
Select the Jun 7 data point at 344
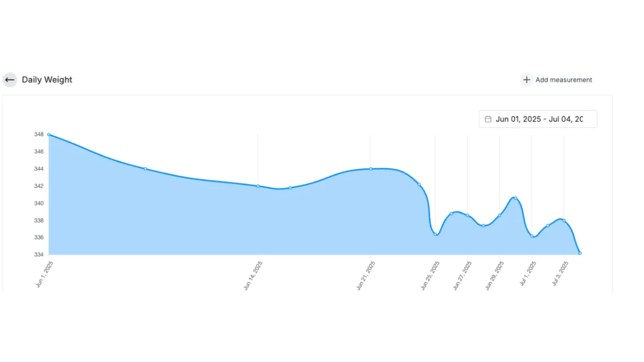click(x=145, y=169)
